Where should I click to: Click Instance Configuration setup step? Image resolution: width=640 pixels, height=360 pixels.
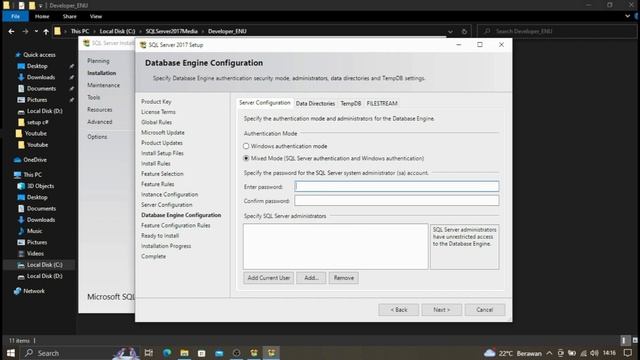tap(169, 195)
